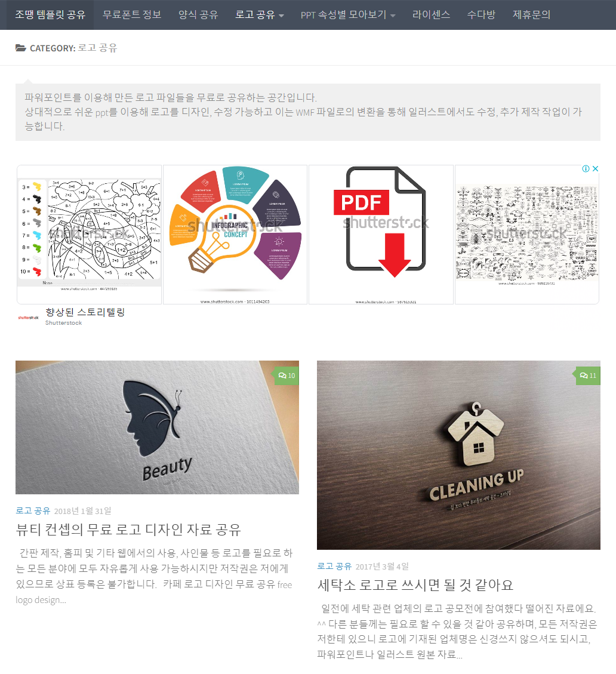616x674 pixels.
Task: Open the 양식 공유 menu item
Action: pos(198,15)
